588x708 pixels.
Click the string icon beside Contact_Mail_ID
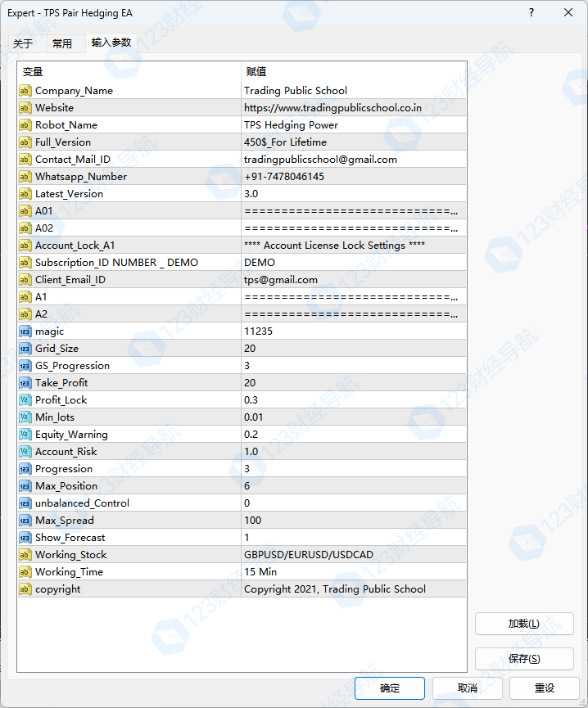[25, 160]
